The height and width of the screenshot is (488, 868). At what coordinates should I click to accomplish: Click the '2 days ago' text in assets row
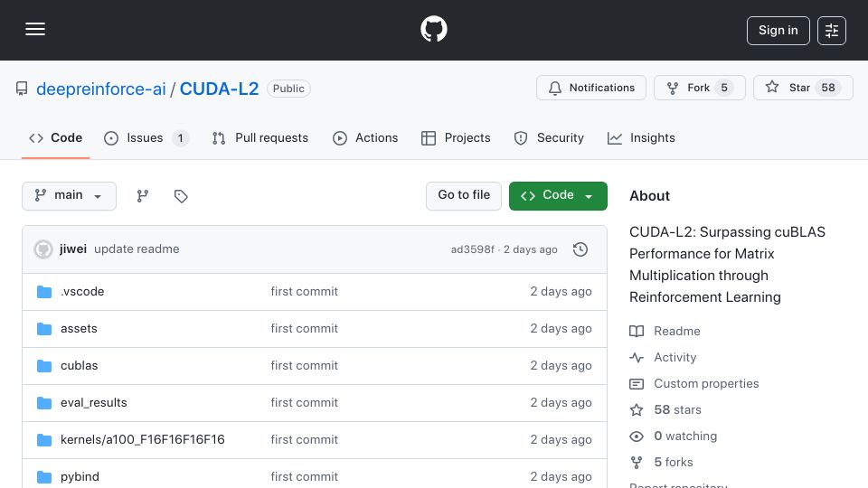[x=561, y=329]
